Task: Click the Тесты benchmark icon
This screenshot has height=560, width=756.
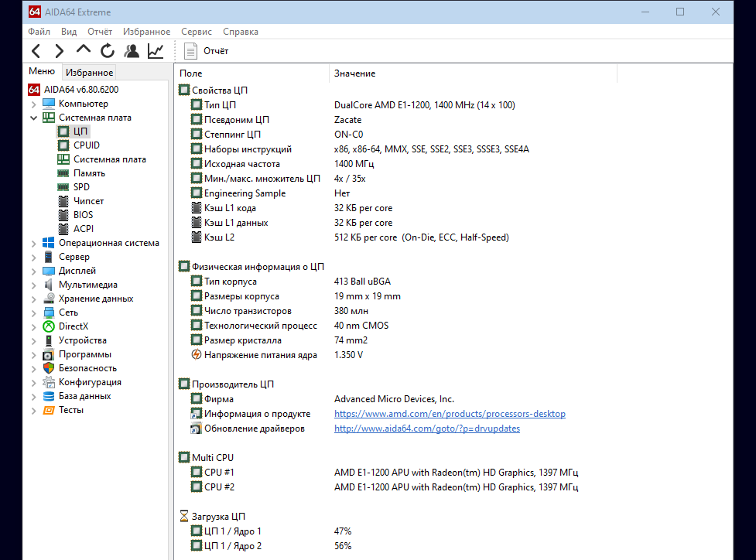Action: [49, 410]
